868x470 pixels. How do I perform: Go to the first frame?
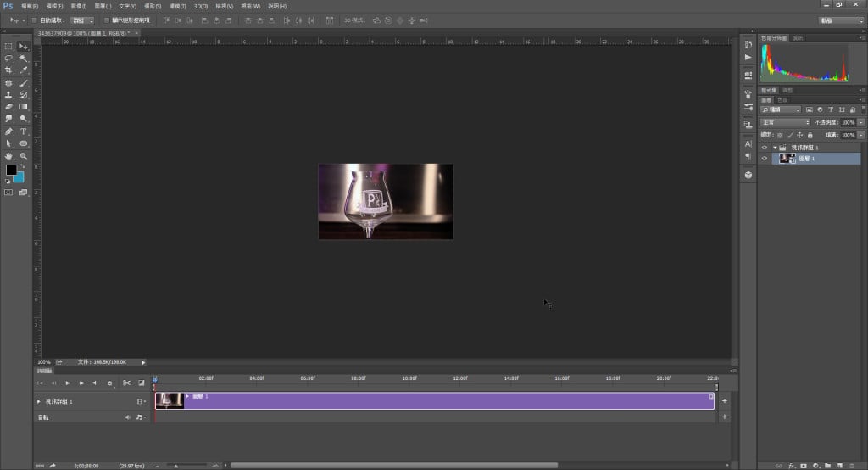[x=40, y=383]
